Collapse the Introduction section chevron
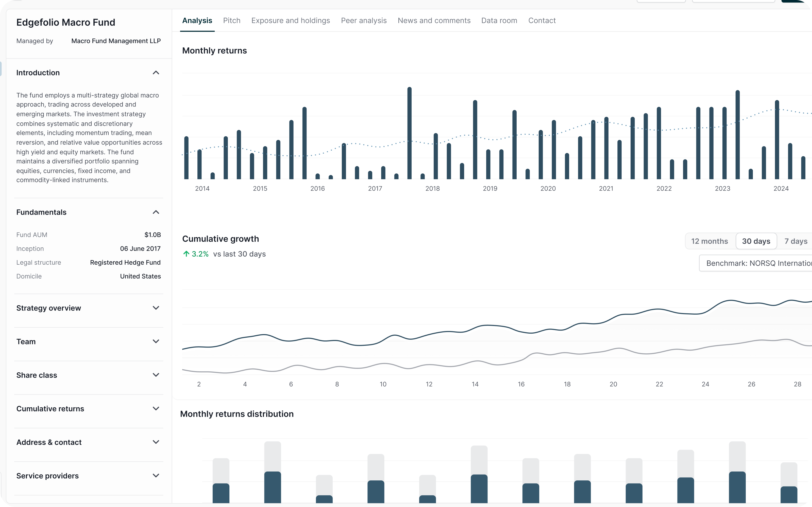This screenshot has width=812, height=507. point(156,73)
